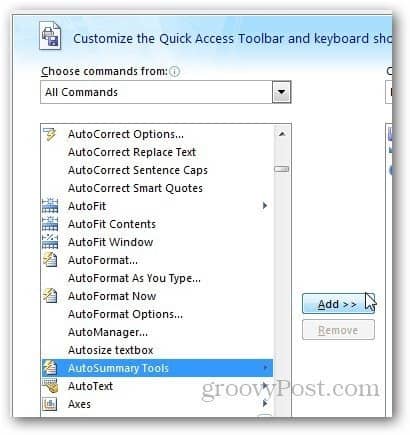The height and width of the screenshot is (435, 410).
Task: Click the Add >> button
Action: point(338,304)
